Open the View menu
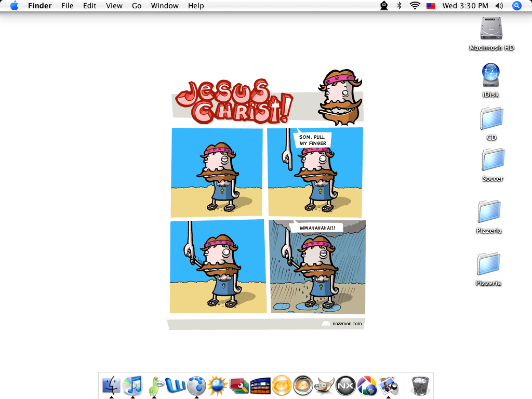Image resolution: width=532 pixels, height=399 pixels. (114, 6)
